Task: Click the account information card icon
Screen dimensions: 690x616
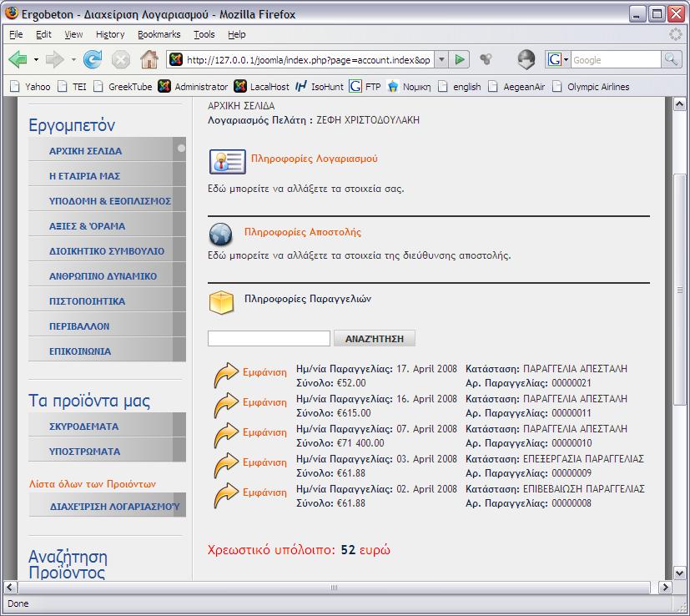Action: 228,162
